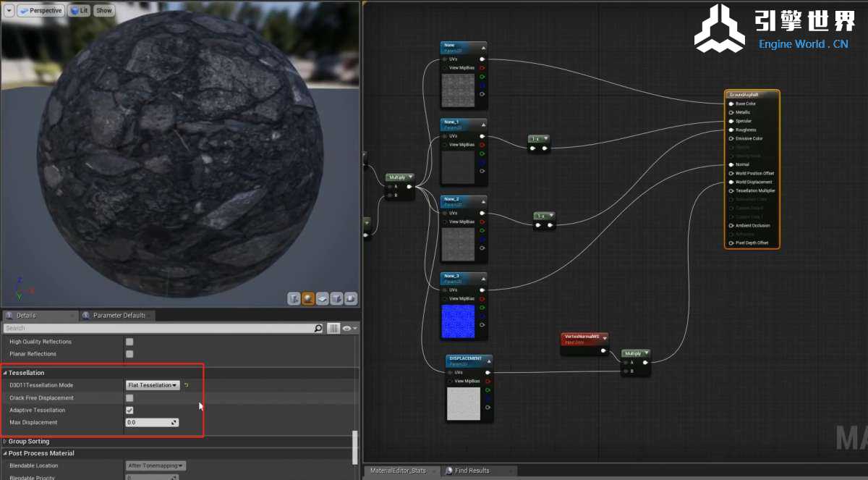Click the Pixel Depth Offset pin
Image resolution: width=868 pixels, height=480 pixels.
731,243
